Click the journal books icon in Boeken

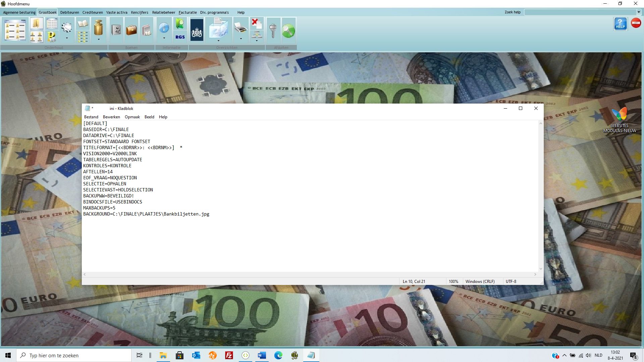click(x=147, y=30)
